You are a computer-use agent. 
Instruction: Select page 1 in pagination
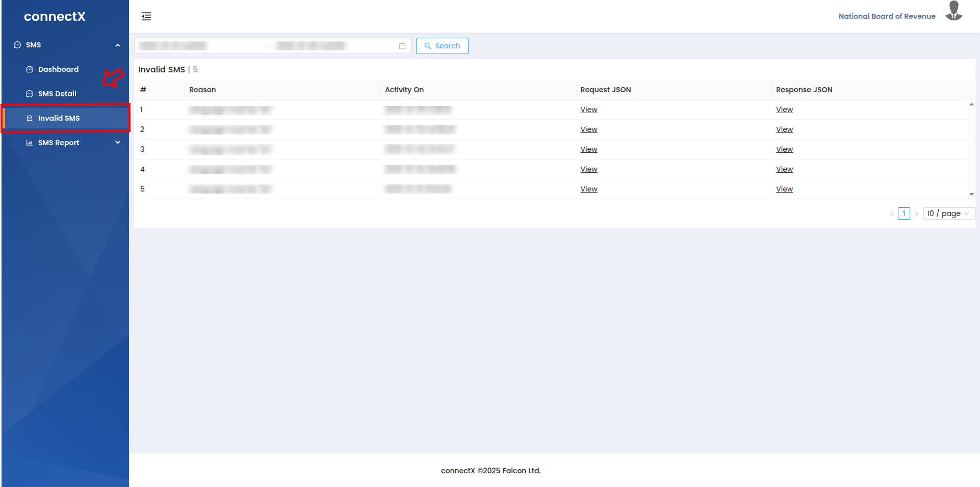[x=904, y=213]
